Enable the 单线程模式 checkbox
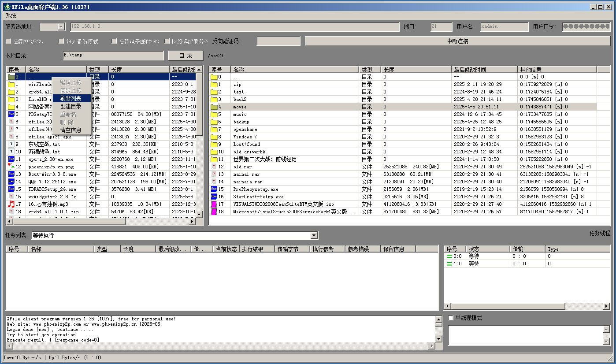This screenshot has height=364, width=616. (451, 318)
